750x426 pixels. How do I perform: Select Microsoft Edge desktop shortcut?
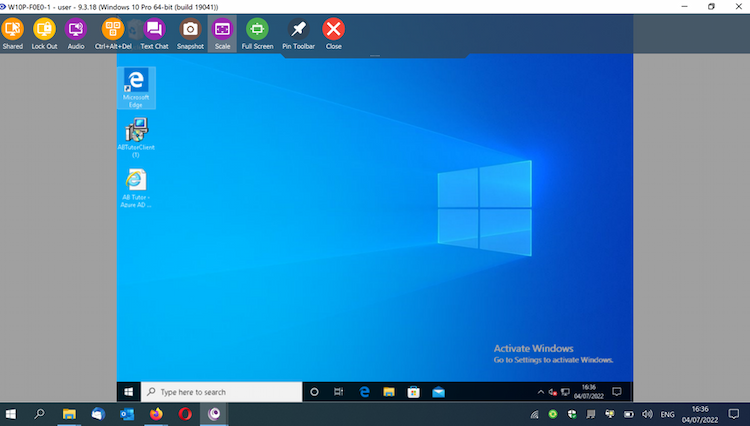click(x=135, y=87)
